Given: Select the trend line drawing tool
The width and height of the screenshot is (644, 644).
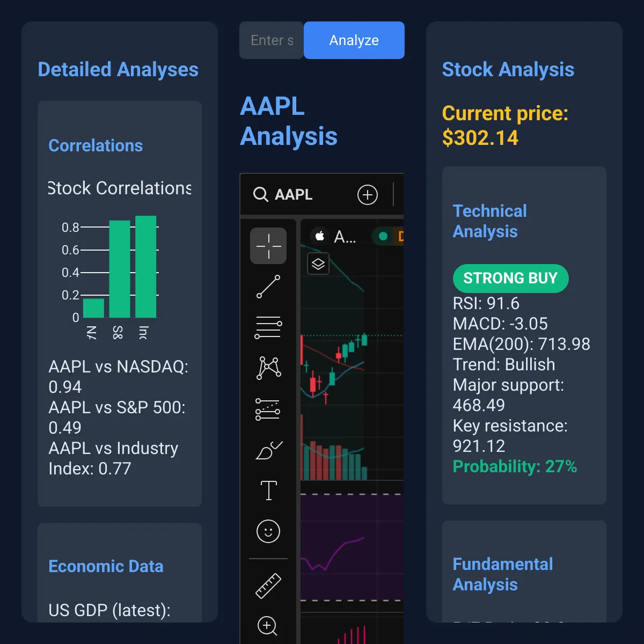Looking at the screenshot, I should click(268, 287).
